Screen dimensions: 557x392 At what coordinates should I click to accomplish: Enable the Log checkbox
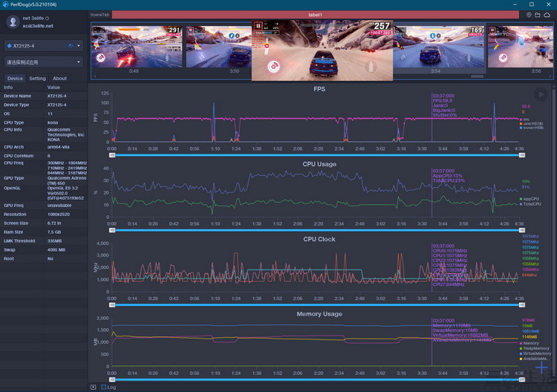103,387
